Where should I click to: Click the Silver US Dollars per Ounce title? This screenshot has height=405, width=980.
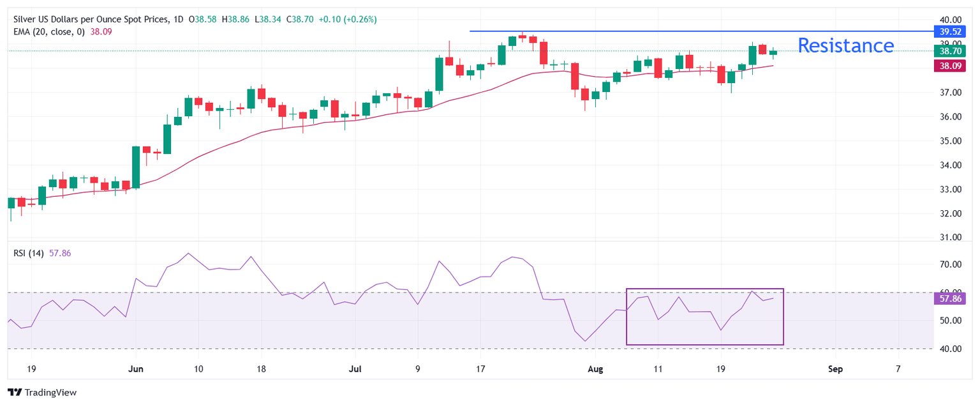click(x=88, y=20)
